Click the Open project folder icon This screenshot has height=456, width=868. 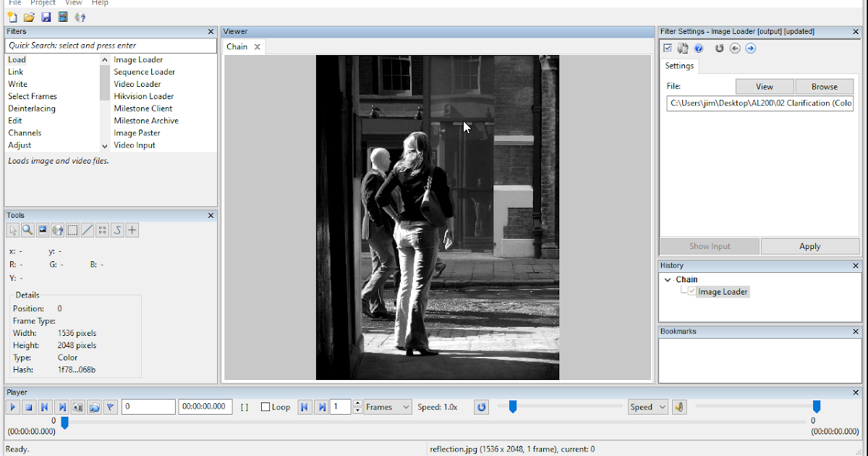tap(29, 17)
